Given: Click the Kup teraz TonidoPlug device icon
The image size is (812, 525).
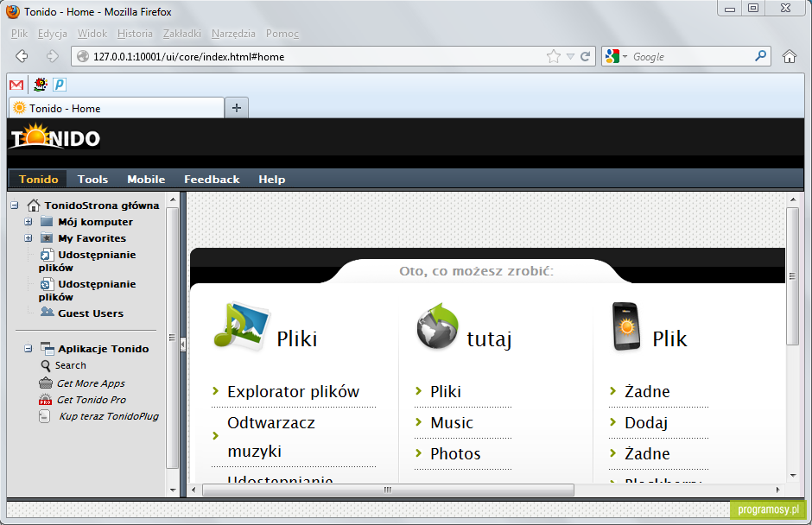Looking at the screenshot, I should (x=45, y=416).
